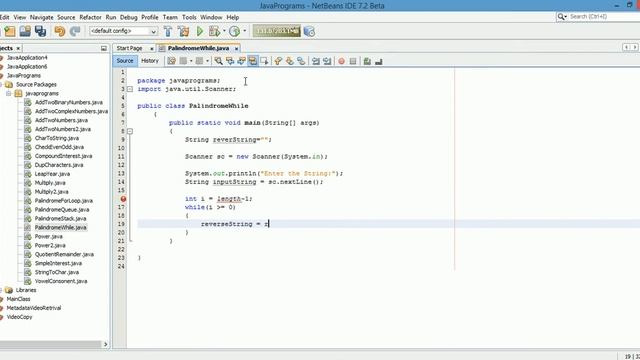Viewport: 640px width, 360px height.
Task: Collapse the code fold at line 8
Action: pos(130,131)
